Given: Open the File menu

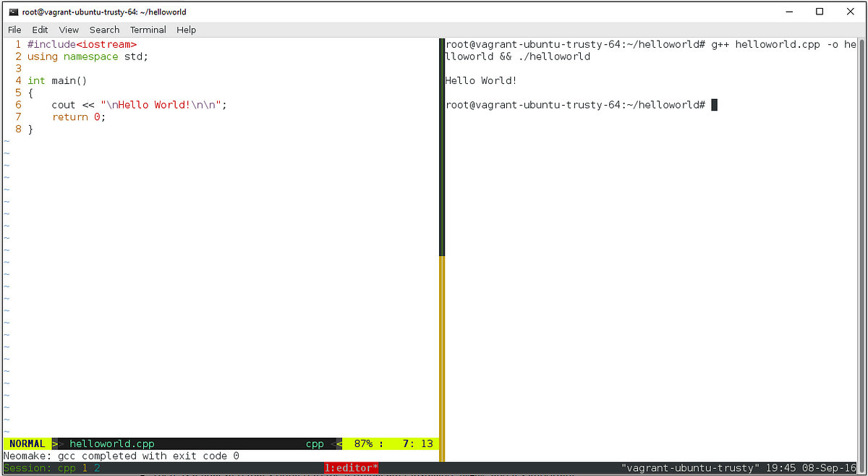Looking at the screenshot, I should [14, 30].
